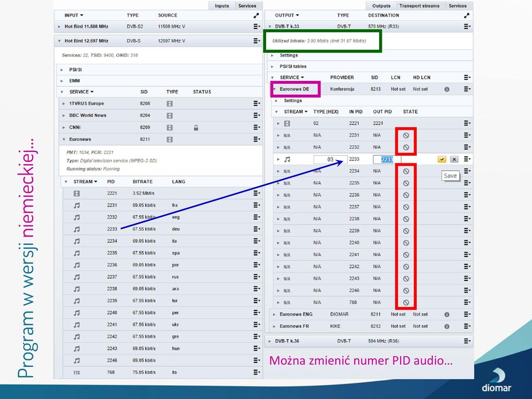The height and width of the screenshot is (399, 532).
Task: Click the video icon of output stream 2221
Action: tap(287, 124)
